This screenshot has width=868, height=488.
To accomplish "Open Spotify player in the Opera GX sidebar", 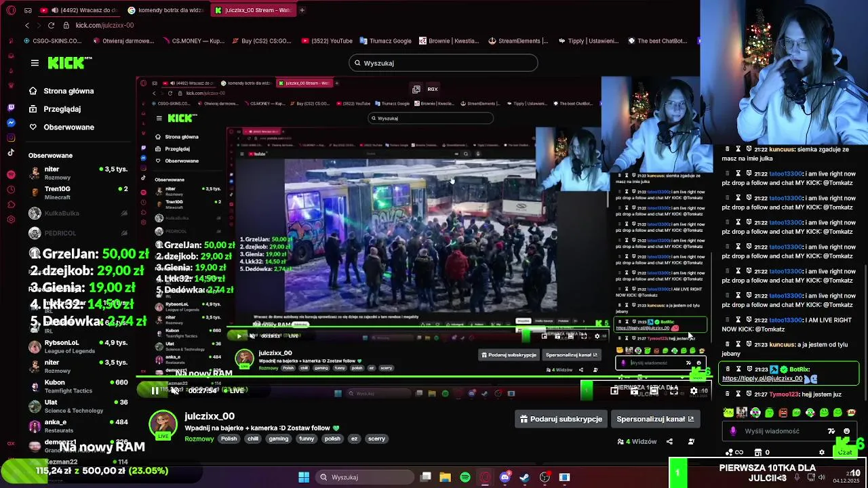I will pyautogui.click(x=11, y=175).
